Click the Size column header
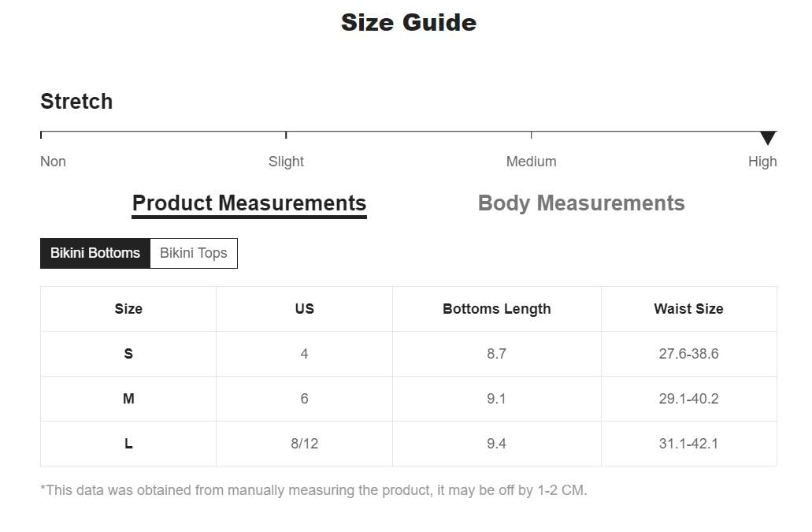Viewport: 812px width, 532px height. click(128, 309)
